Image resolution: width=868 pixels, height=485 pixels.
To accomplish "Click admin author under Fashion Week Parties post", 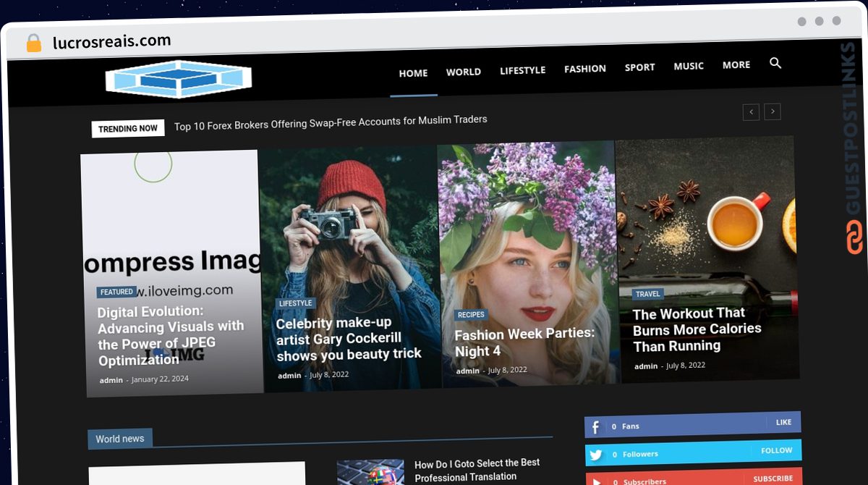I will pos(468,371).
